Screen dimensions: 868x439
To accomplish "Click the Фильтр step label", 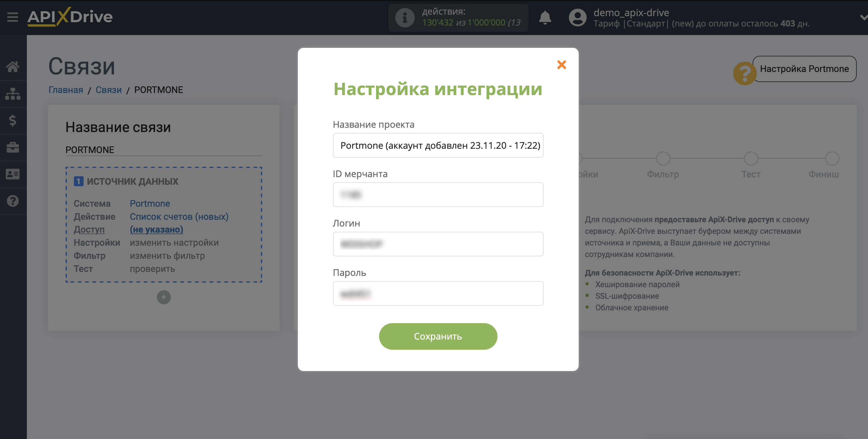I will coord(663,174).
